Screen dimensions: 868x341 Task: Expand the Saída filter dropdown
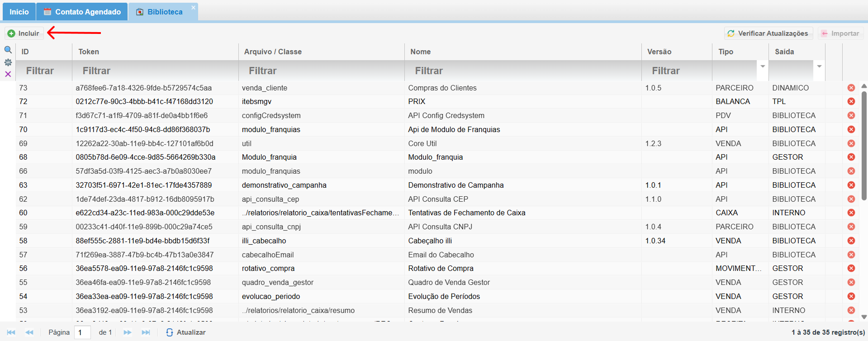pyautogui.click(x=819, y=66)
